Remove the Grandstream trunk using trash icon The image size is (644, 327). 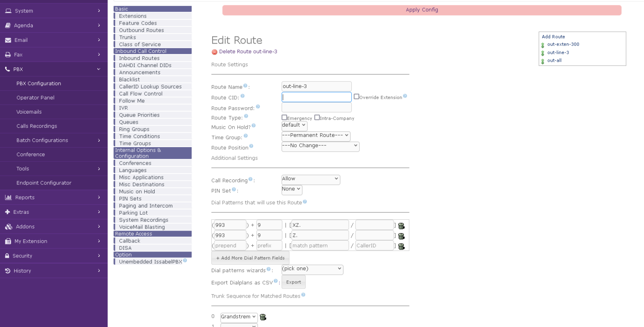click(x=263, y=317)
